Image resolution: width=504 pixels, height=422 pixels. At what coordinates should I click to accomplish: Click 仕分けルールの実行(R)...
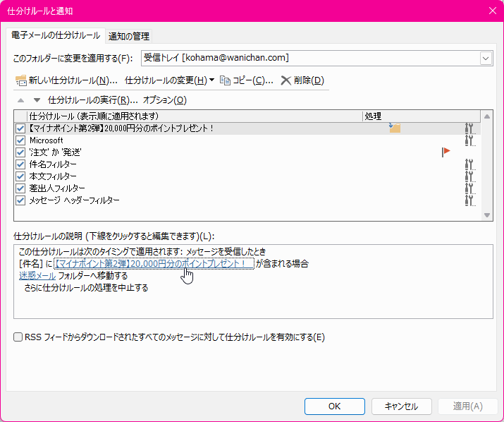92,100
